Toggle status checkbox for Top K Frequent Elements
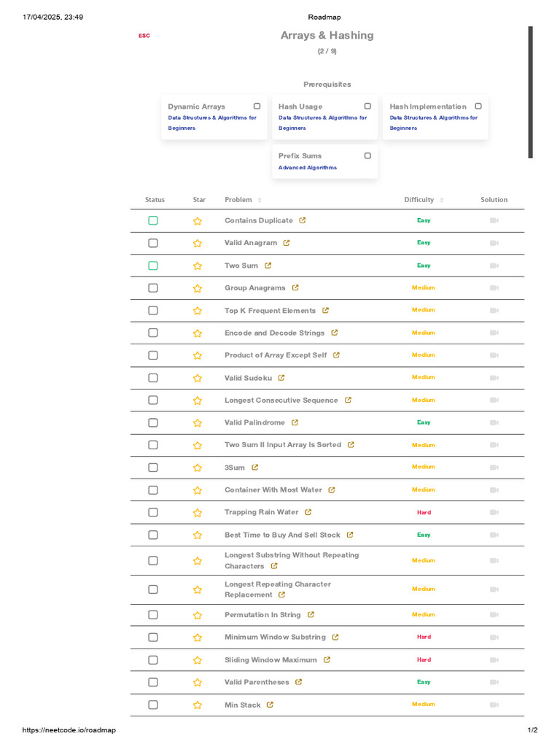The image size is (560, 747). [153, 311]
